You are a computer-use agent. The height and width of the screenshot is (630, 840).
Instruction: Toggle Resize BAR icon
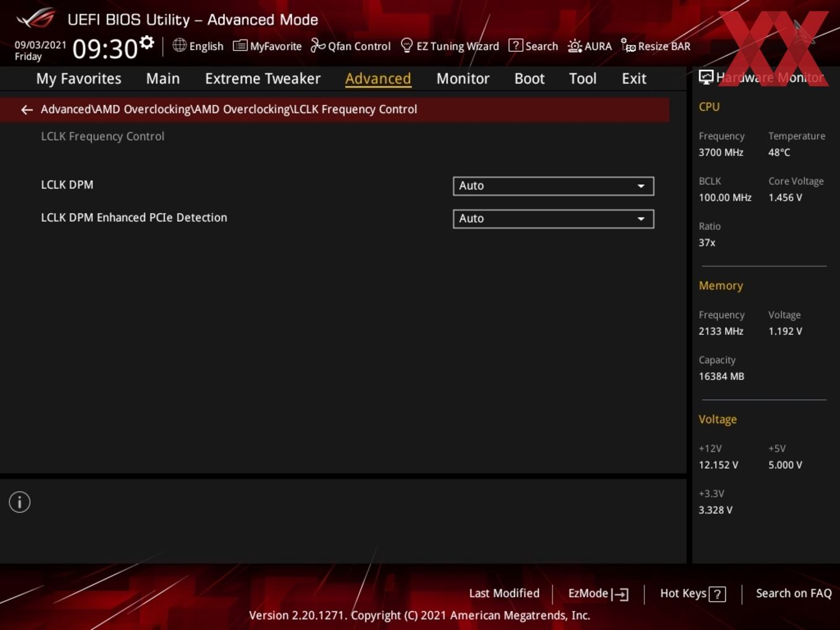[x=628, y=46]
